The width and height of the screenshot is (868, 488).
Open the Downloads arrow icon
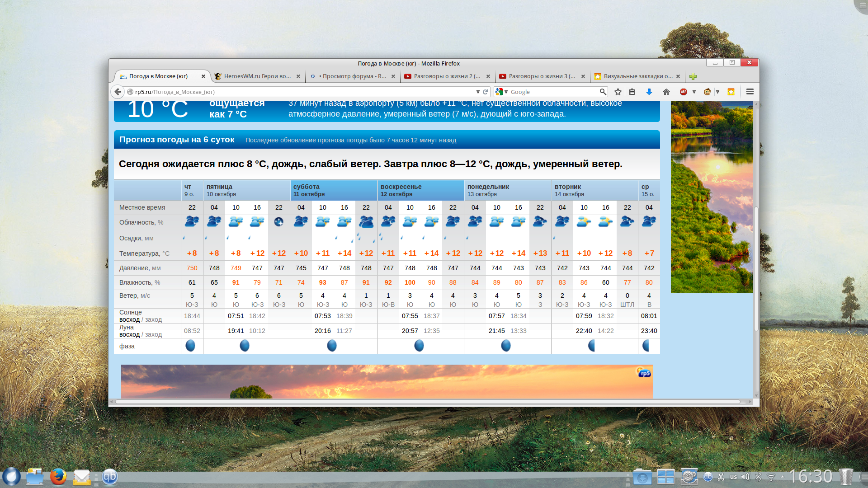[x=649, y=92]
